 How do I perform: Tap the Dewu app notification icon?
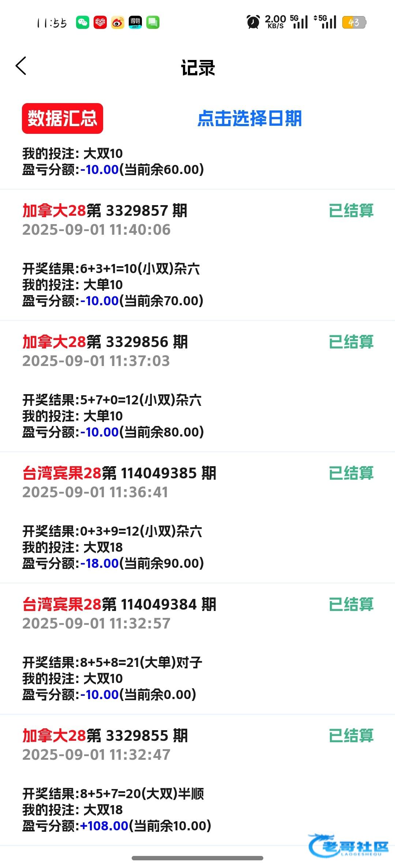coord(135,23)
